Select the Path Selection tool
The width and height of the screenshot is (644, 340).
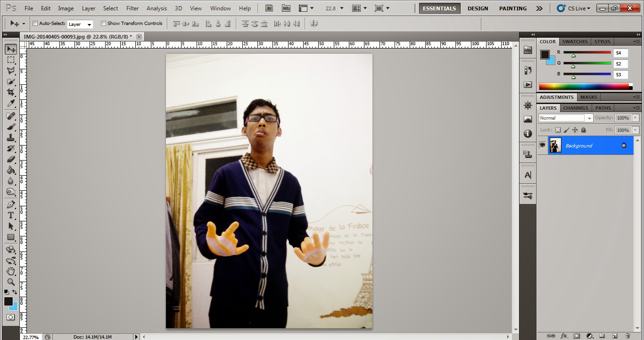[11, 226]
